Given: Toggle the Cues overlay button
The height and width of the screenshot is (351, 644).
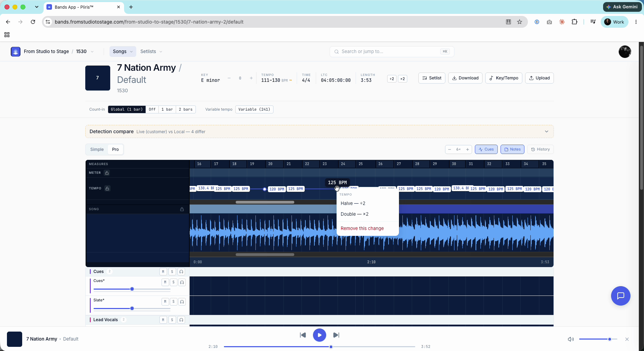Looking at the screenshot, I should pyautogui.click(x=486, y=149).
